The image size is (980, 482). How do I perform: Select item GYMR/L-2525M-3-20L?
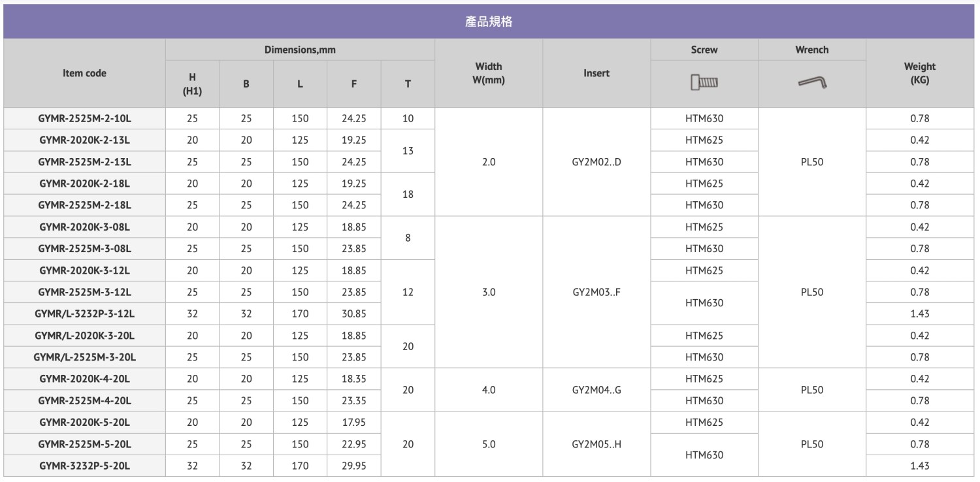[84, 357]
